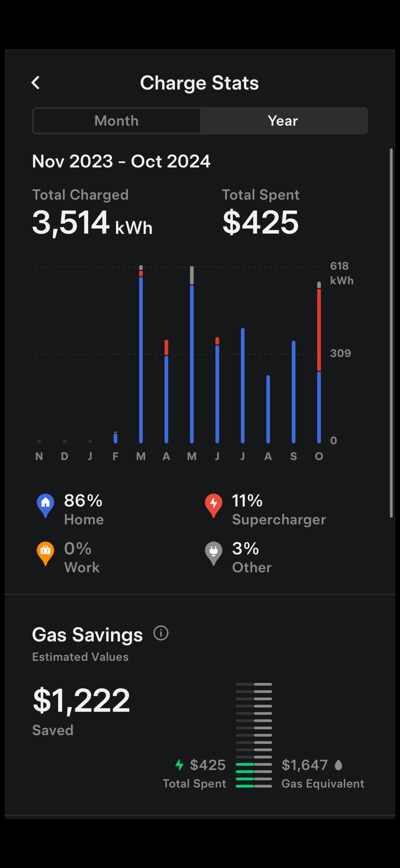Switch to the Month tab
Screen dimensions: 400x868
coord(116,121)
